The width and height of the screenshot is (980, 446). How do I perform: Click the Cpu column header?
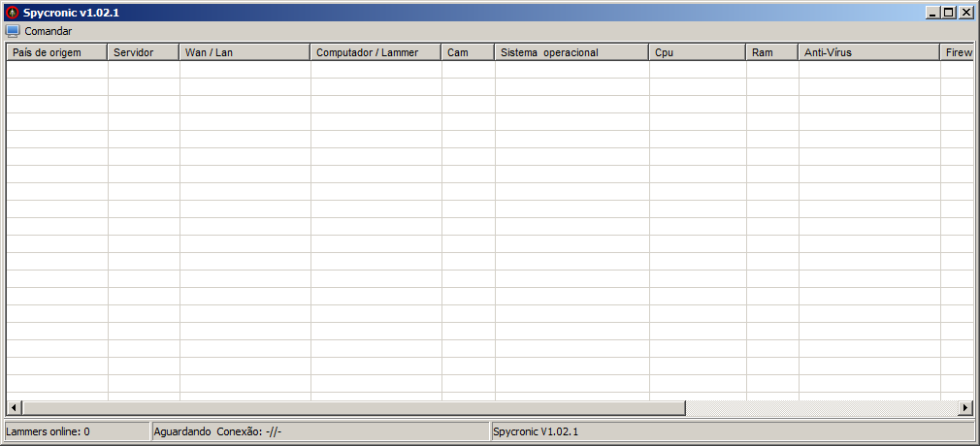point(697,52)
